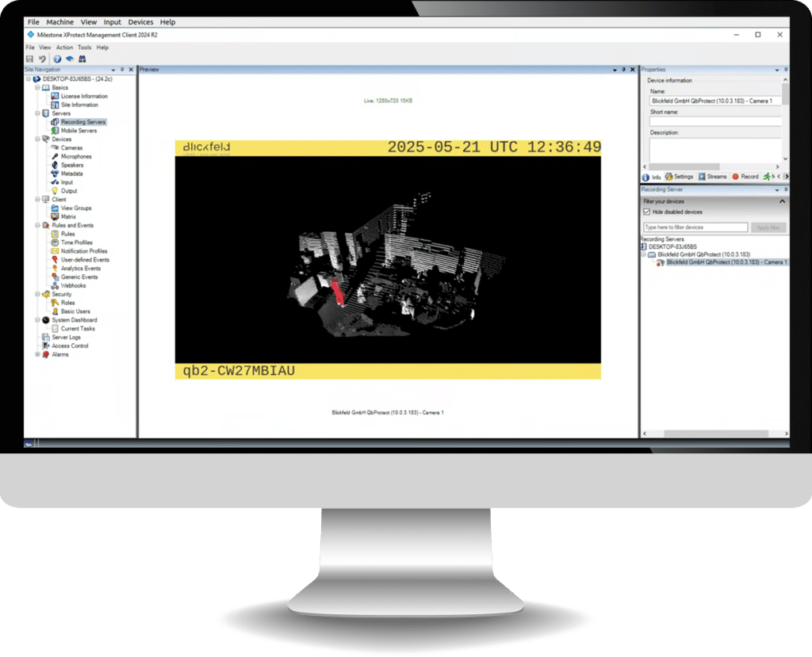This screenshot has height=657, width=812.
Task: Close the Site Navigation pane
Action: 131,70
